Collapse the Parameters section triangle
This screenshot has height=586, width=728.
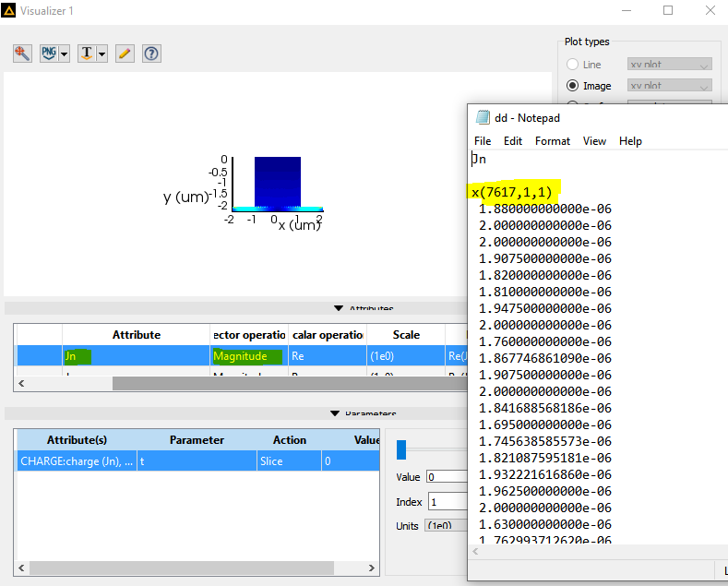click(x=335, y=413)
